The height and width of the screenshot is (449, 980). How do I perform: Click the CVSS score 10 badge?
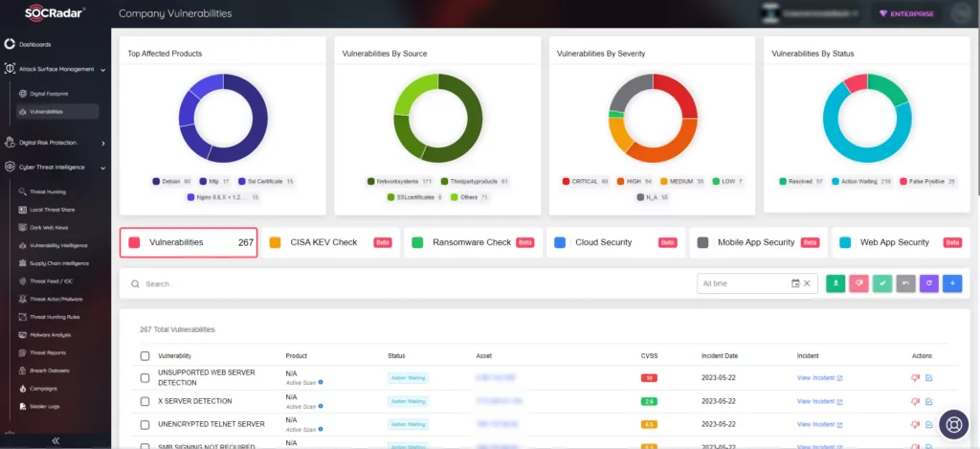coord(649,378)
